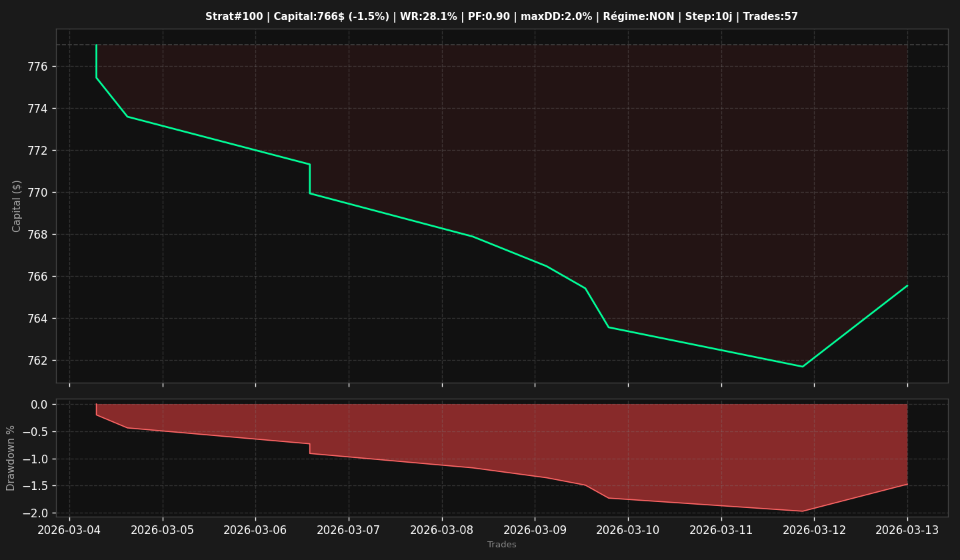
Task: Click the 768 capital tick label
Action: tap(37, 235)
